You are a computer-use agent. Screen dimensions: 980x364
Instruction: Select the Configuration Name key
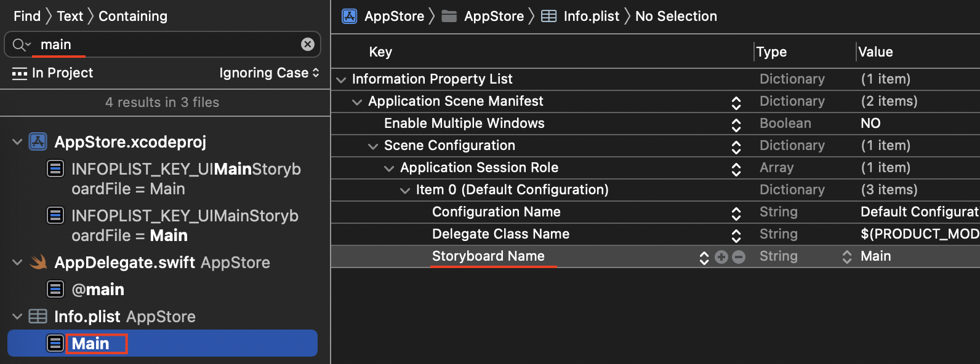click(x=496, y=212)
